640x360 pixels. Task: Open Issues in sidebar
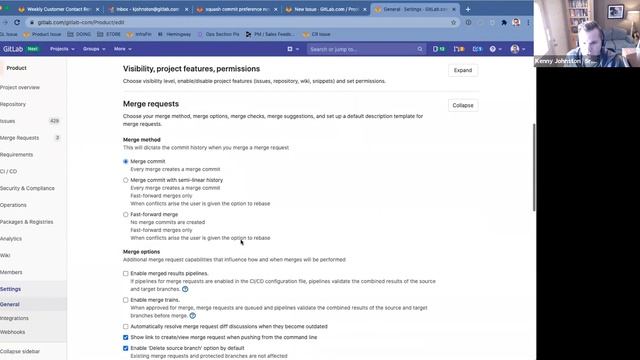tap(8, 121)
